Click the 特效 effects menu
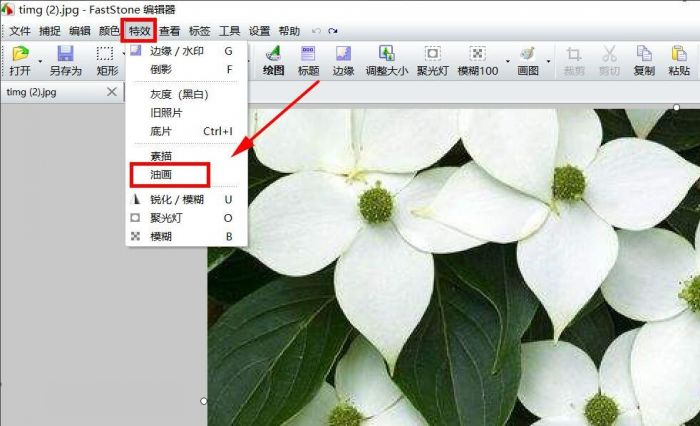The height and width of the screenshot is (426, 700). [139, 31]
